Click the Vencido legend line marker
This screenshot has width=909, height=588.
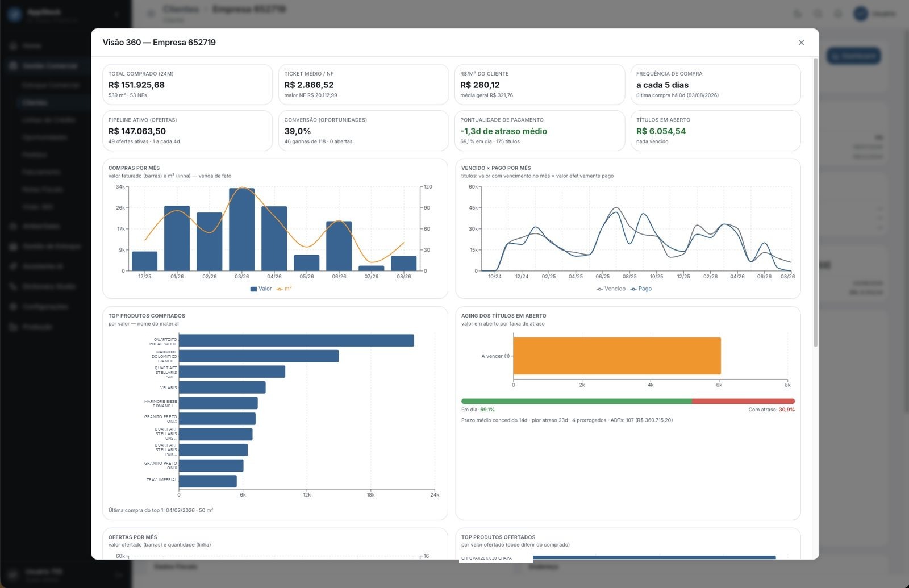(x=599, y=289)
